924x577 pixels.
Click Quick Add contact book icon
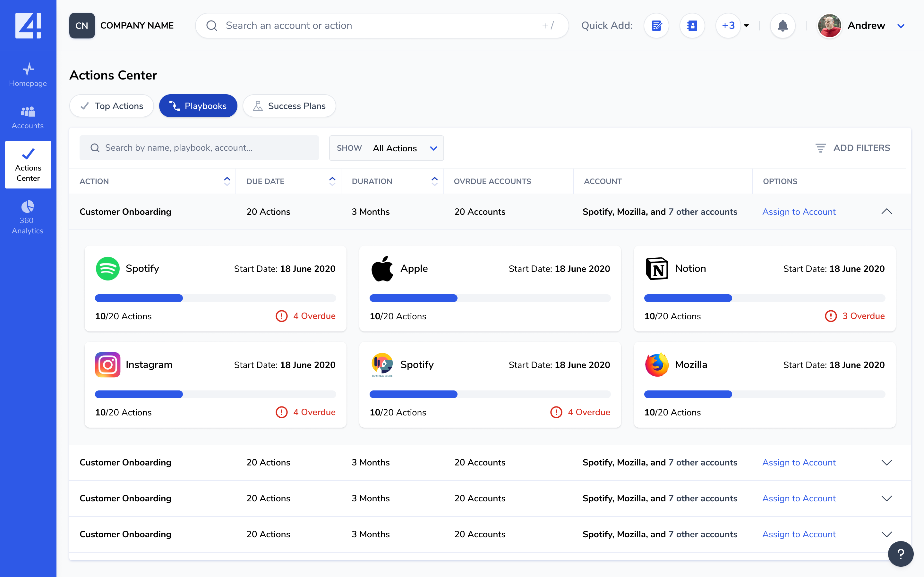pos(692,26)
